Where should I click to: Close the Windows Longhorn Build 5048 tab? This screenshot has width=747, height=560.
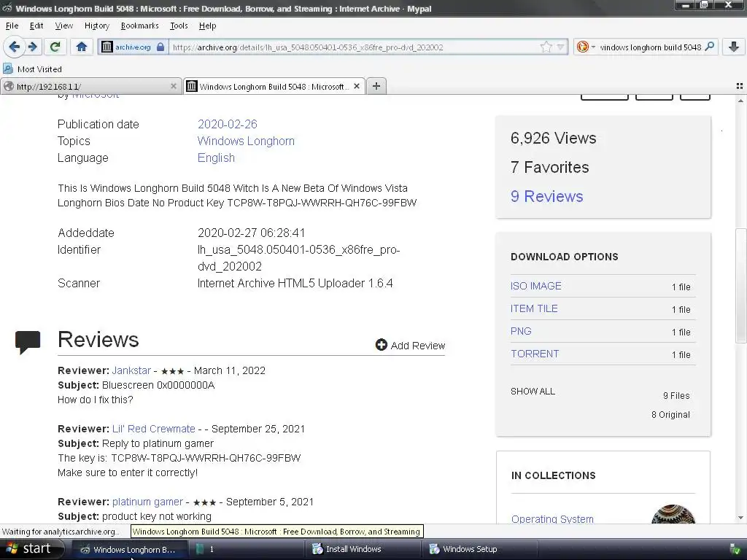click(x=357, y=86)
